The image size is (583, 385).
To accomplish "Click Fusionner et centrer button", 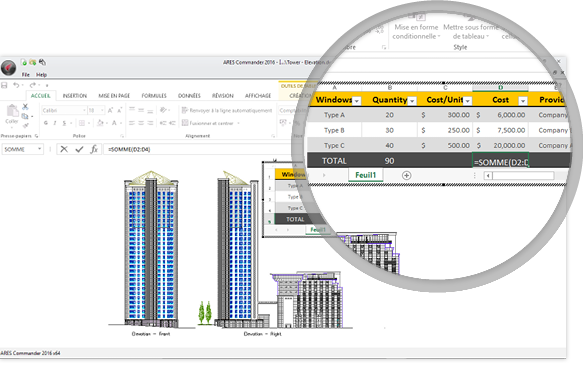I will (x=207, y=123).
